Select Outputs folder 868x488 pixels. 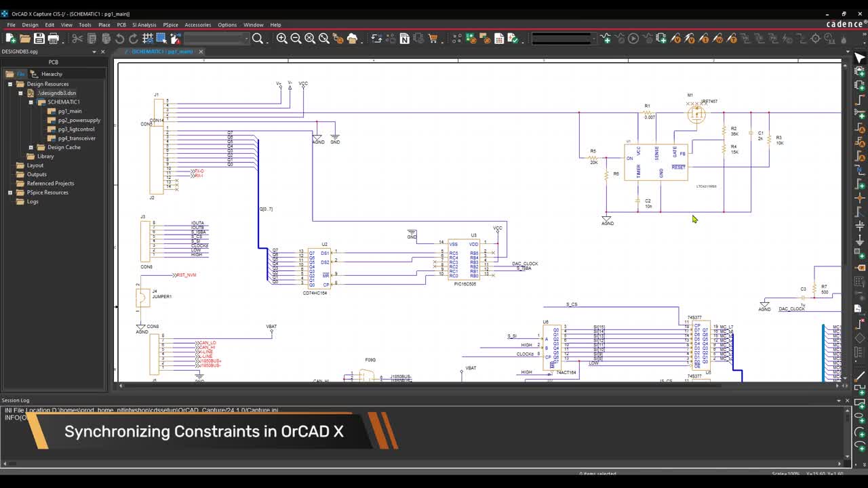pos(37,174)
